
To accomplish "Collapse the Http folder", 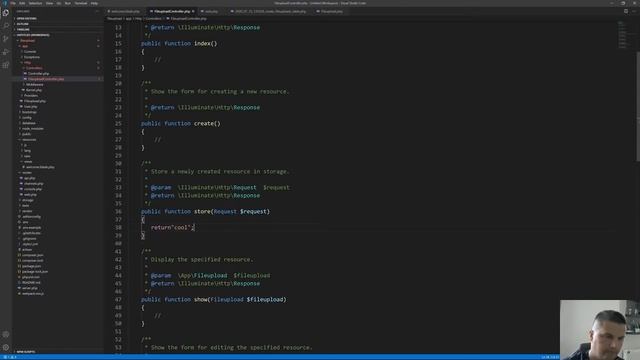I will (x=27, y=62).
